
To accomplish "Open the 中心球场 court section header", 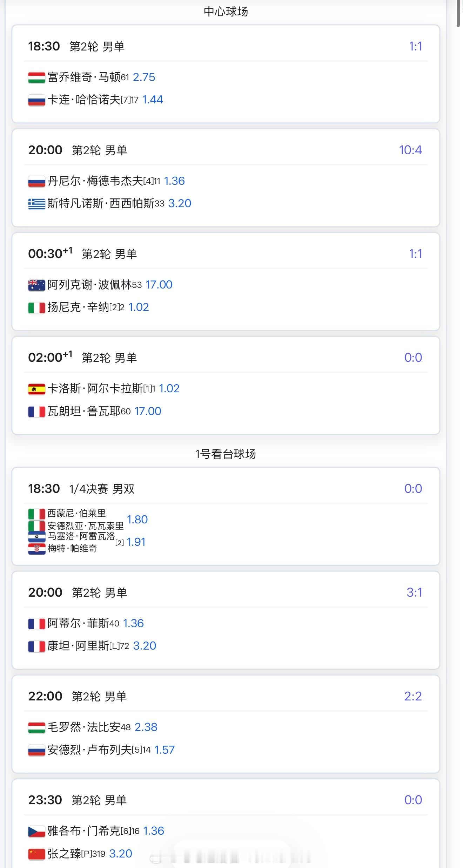I will [226, 12].
